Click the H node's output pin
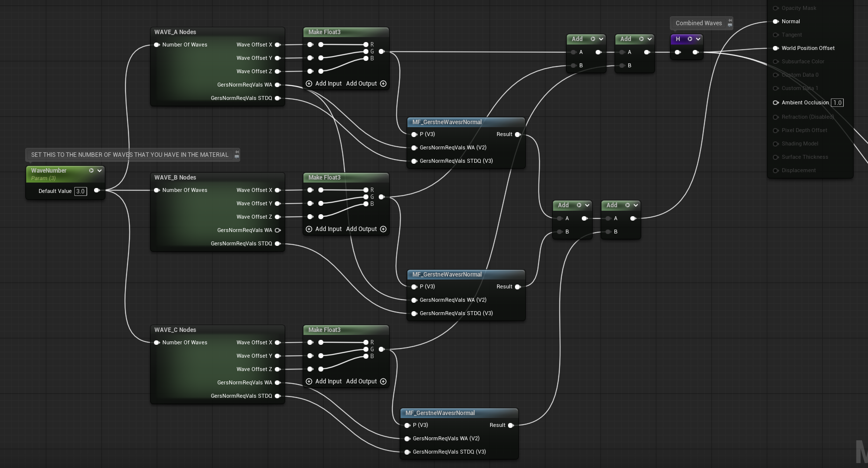 click(x=695, y=52)
